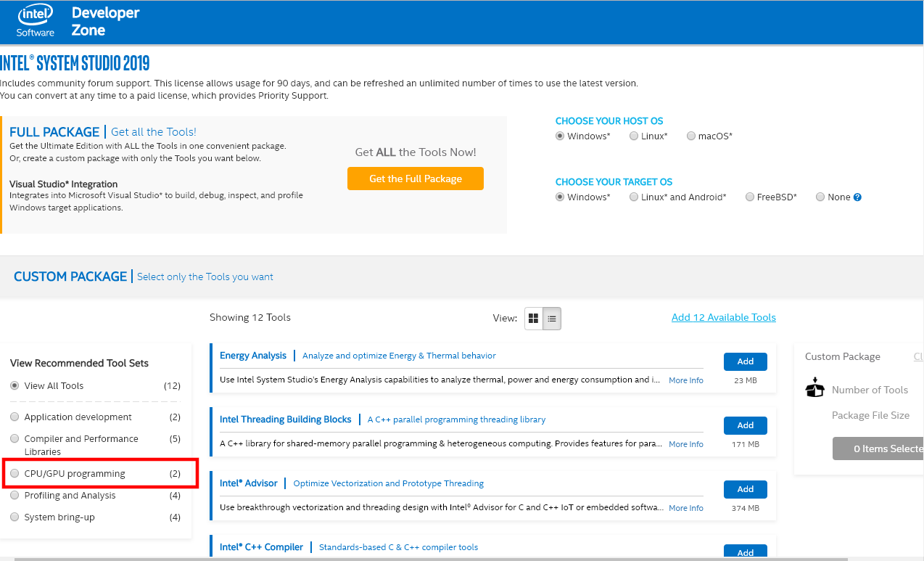Click the 23 MB size label
Screen dimensions: 924x561
(x=746, y=380)
